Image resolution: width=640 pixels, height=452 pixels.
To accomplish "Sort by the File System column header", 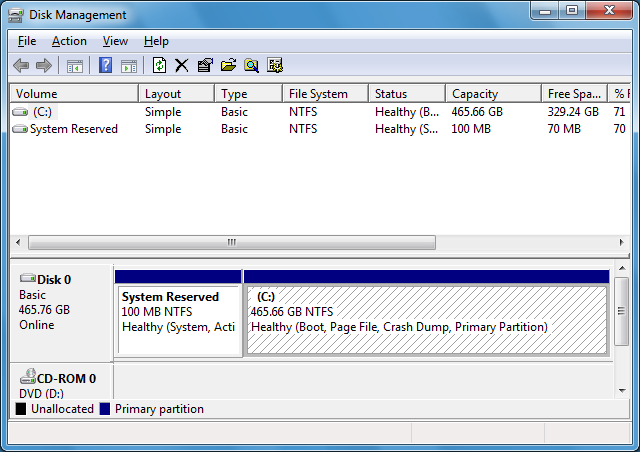I will [326, 94].
